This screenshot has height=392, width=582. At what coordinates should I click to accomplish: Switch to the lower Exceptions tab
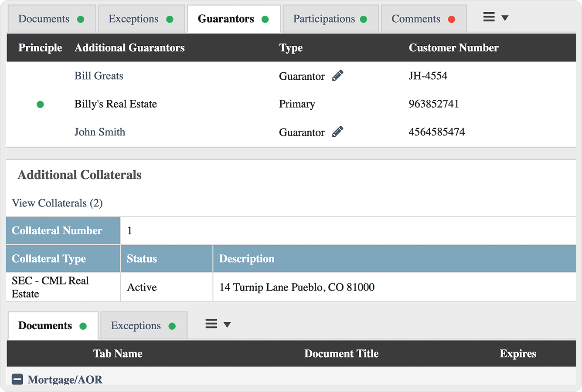tap(136, 326)
